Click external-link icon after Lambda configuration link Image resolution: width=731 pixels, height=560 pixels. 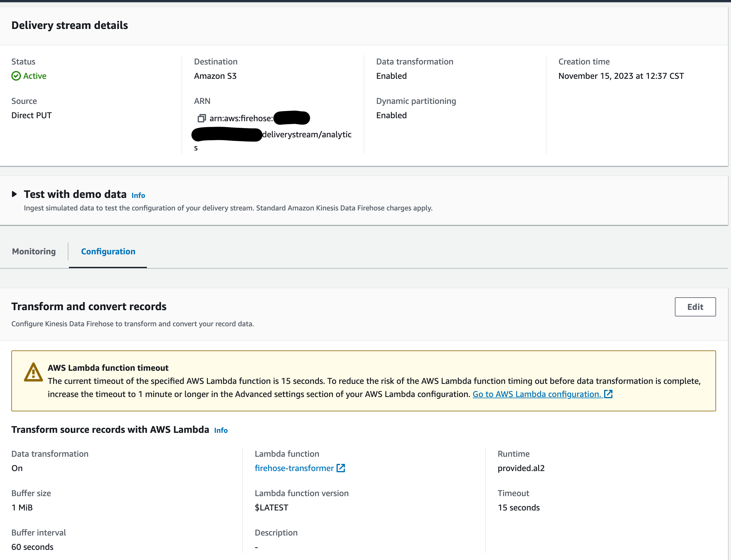point(608,394)
